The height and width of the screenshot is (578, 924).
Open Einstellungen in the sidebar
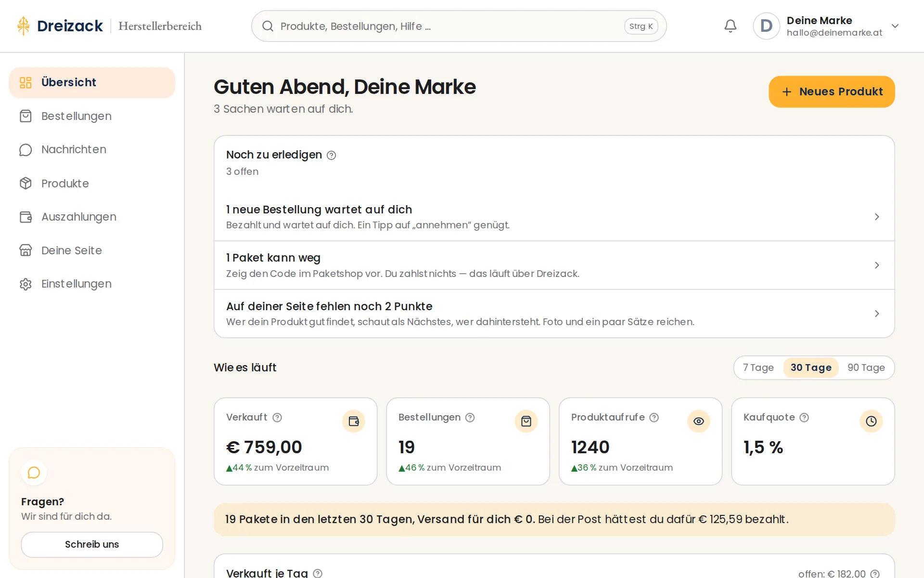pyautogui.click(x=92, y=284)
